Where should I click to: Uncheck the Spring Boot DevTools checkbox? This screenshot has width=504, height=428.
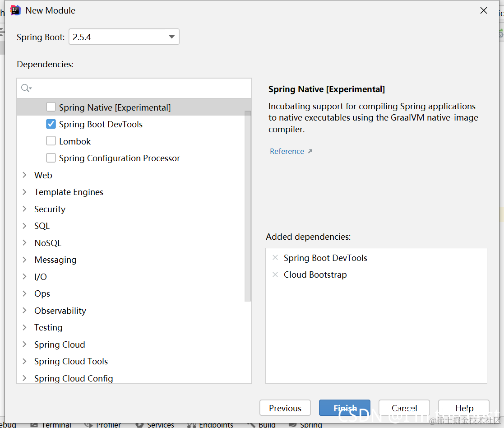coord(51,124)
